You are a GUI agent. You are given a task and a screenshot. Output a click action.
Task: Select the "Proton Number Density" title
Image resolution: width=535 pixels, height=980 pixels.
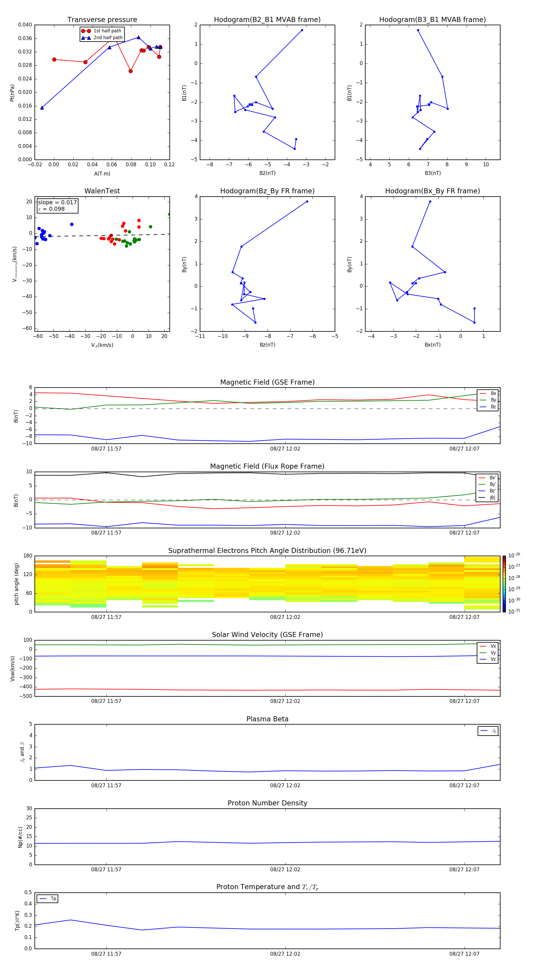(x=267, y=803)
